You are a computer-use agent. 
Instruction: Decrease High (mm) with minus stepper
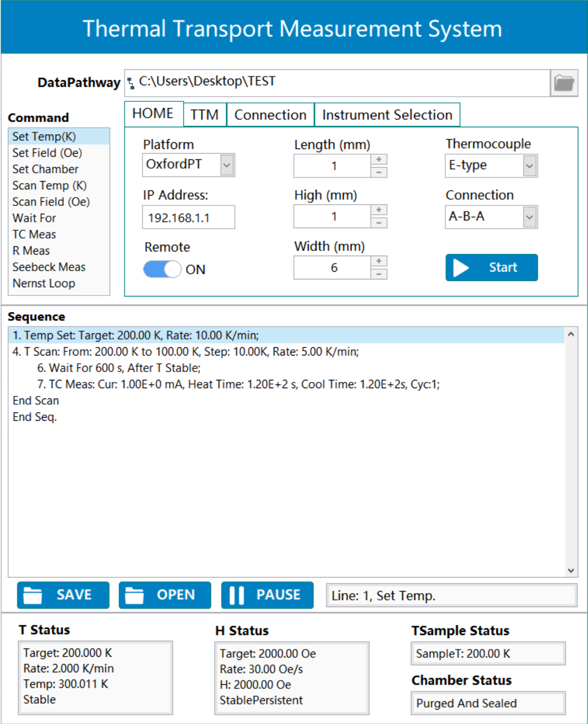[x=379, y=223]
